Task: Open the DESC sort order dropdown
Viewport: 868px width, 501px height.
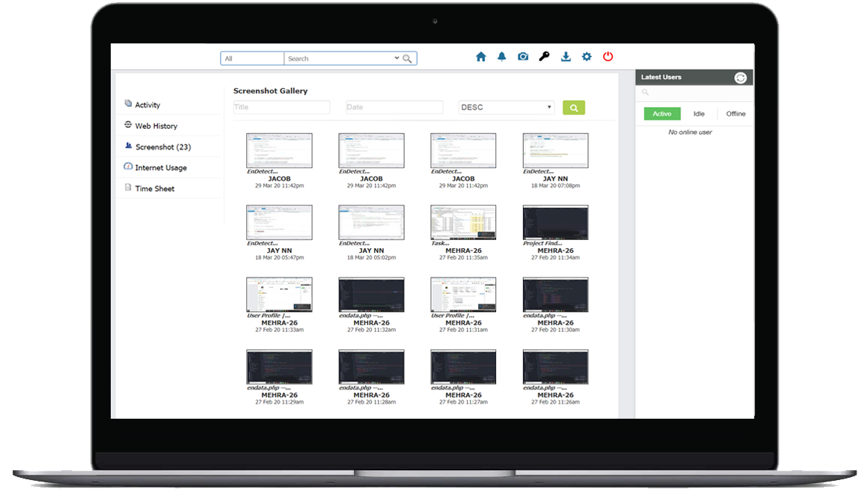Action: [507, 108]
